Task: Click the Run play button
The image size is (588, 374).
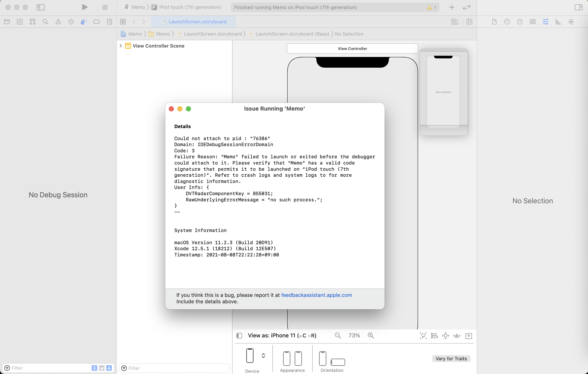Action: [85, 7]
